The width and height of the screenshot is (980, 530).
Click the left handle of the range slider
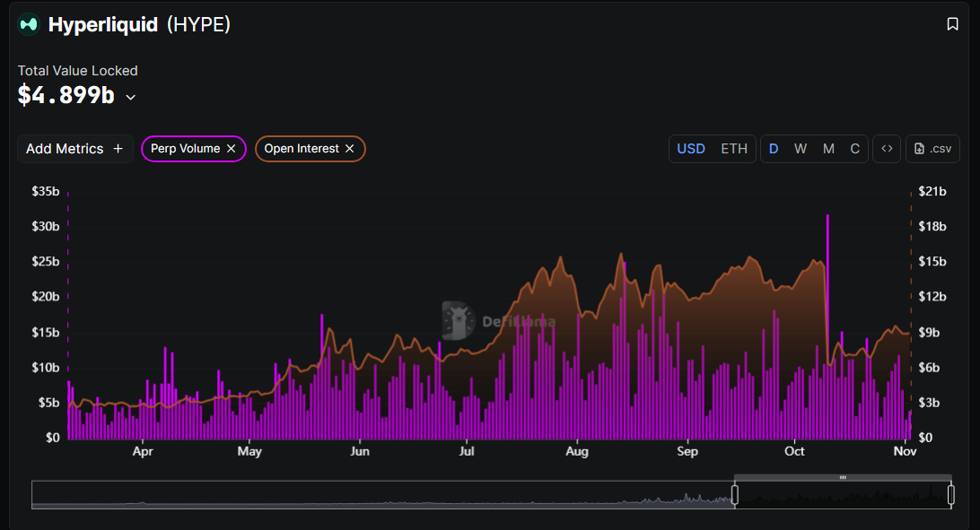(x=735, y=494)
